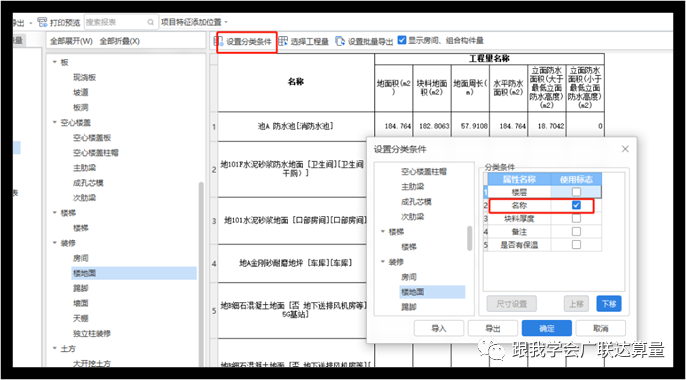
Task: Collapse the 楼梯 group in main tree
Action: click(x=55, y=213)
